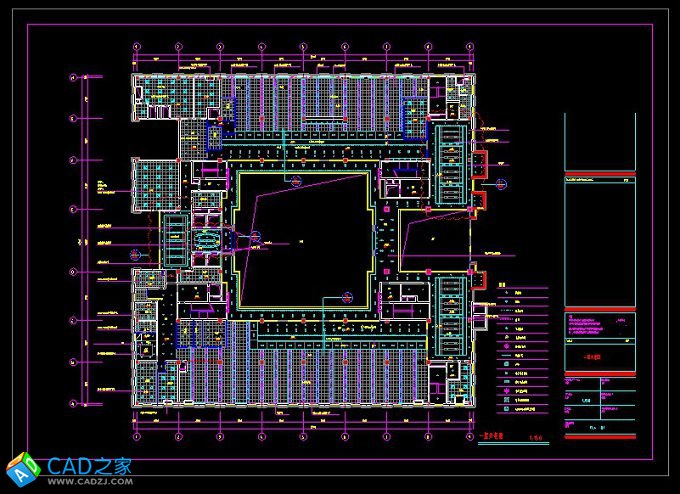This screenshot has height=494, width=680.
Task: Select the top-right grid axis bubble
Action: pos(468,46)
